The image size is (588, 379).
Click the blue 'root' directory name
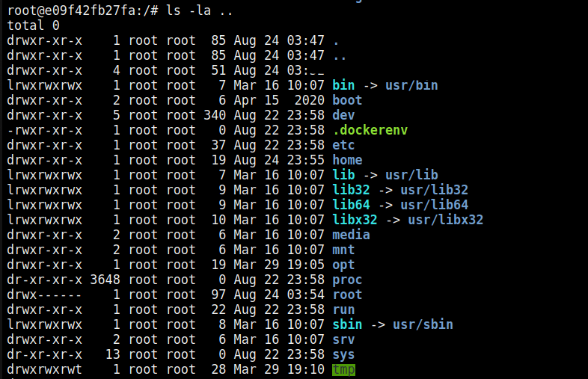pos(347,295)
